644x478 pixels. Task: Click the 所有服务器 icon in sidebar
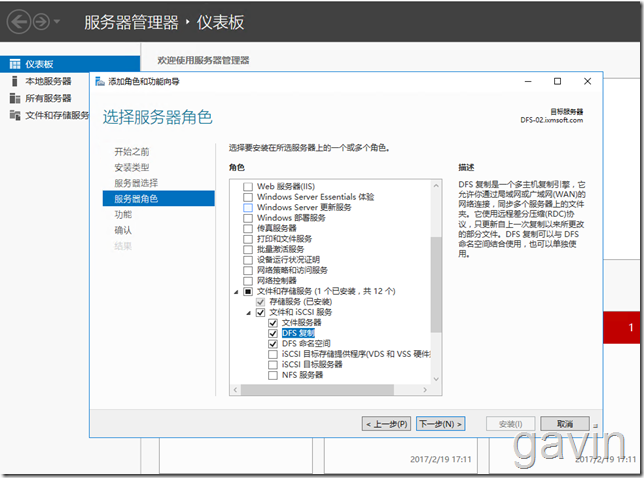[x=15, y=98]
